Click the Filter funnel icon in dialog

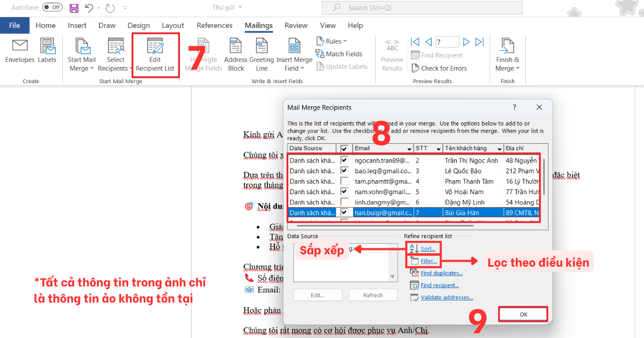[414, 261]
